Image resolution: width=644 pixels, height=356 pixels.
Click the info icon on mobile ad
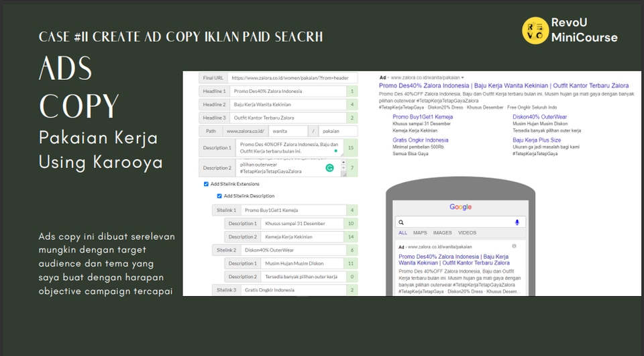(514, 247)
